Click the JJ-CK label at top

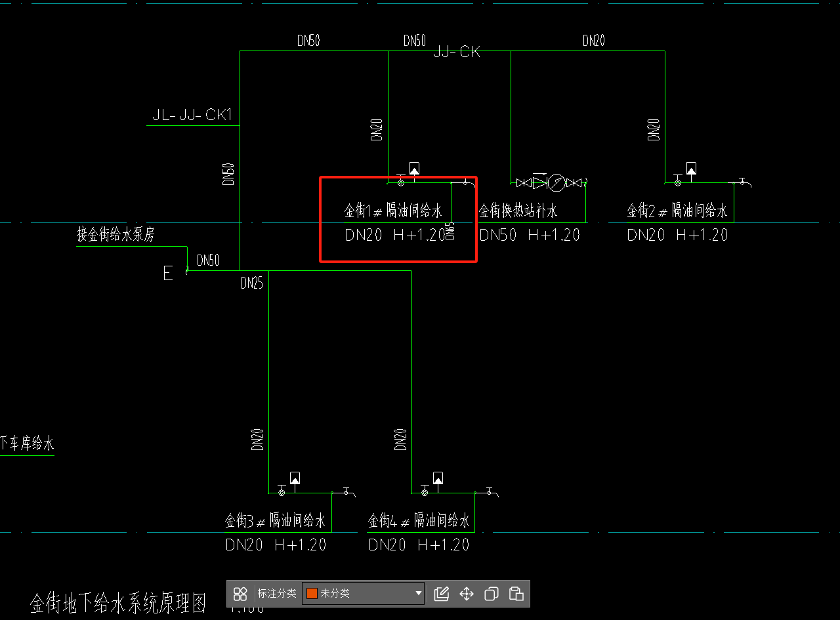tap(457, 52)
